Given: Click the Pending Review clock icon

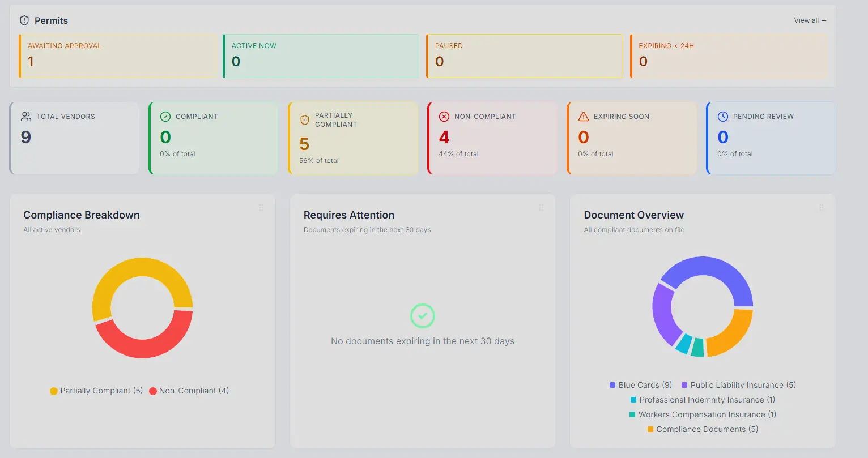Looking at the screenshot, I should 723,117.
